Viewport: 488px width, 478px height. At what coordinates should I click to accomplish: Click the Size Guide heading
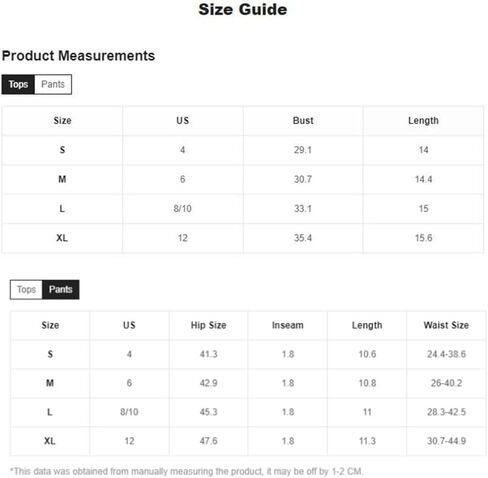(x=243, y=9)
